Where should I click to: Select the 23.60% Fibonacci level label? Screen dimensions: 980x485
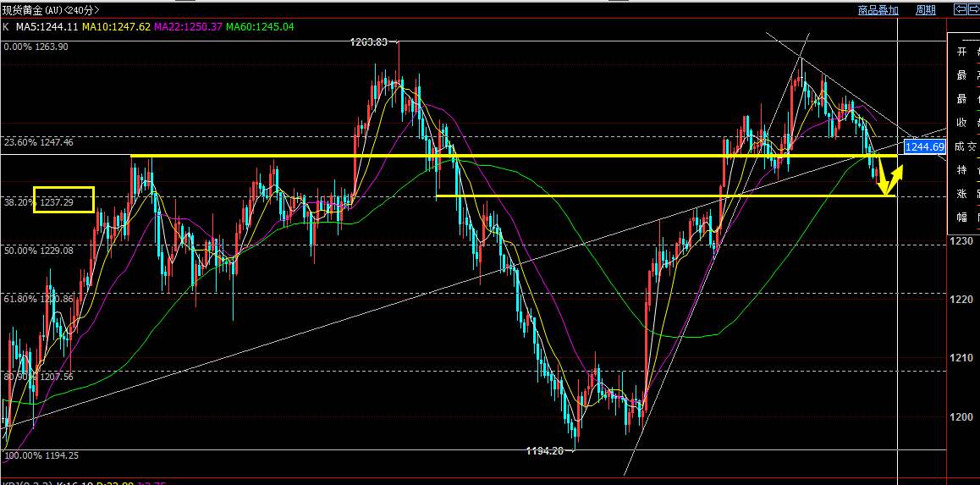click(x=38, y=143)
